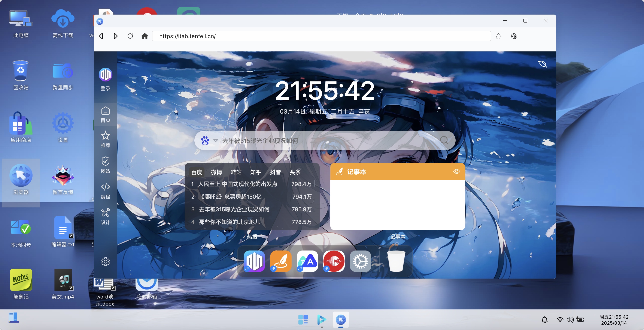Open the globe icon next to the bookmark star
Viewport: 644px width, 330px height.
tap(513, 36)
